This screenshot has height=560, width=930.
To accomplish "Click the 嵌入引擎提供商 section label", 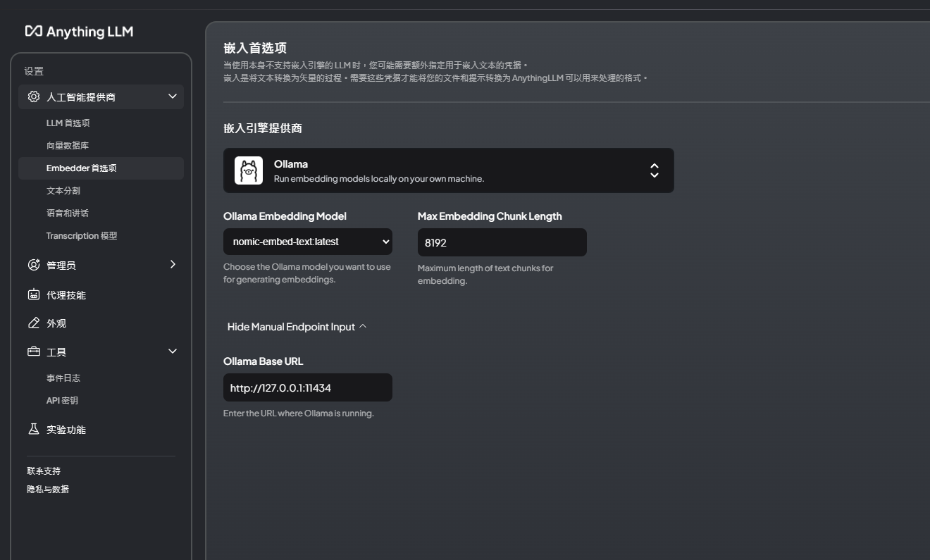I will [263, 128].
